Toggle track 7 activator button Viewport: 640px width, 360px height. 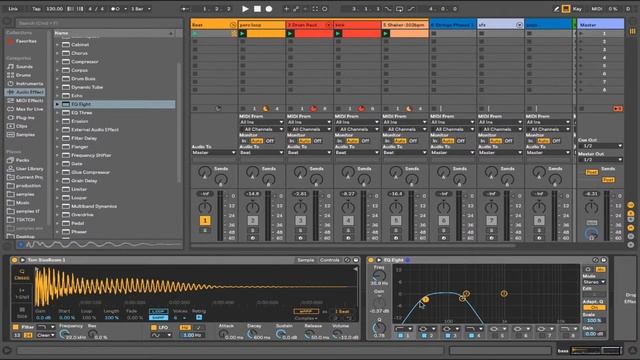(491, 221)
